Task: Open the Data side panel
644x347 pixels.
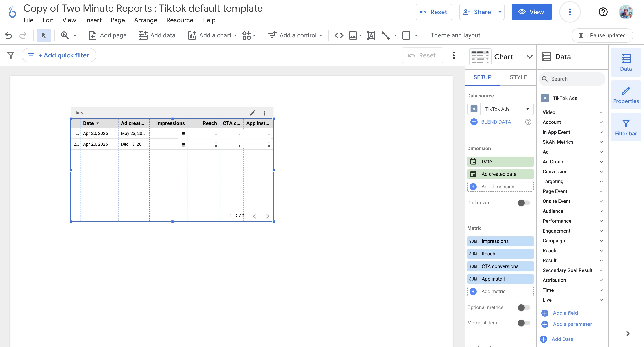Action: [626, 63]
